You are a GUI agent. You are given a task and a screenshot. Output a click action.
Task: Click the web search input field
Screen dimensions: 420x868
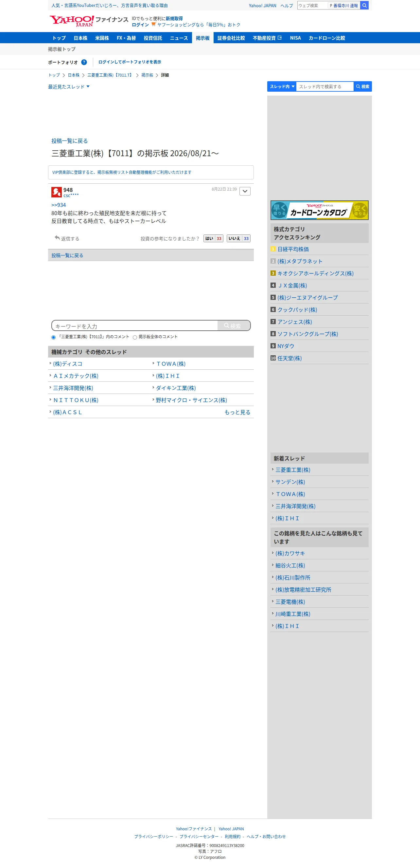coord(312,5)
